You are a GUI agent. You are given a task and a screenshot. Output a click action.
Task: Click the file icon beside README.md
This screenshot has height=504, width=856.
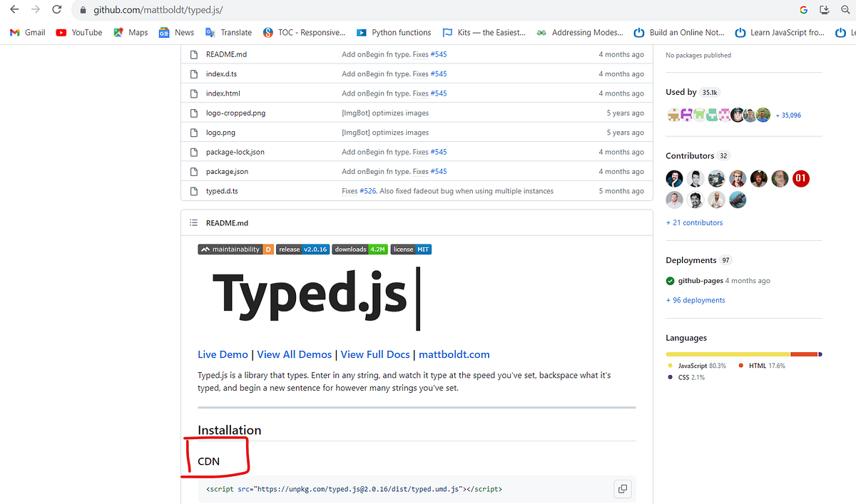pos(193,54)
